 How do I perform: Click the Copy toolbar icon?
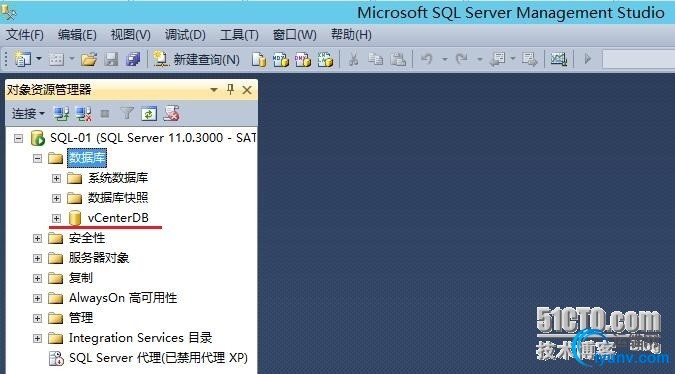(x=376, y=59)
